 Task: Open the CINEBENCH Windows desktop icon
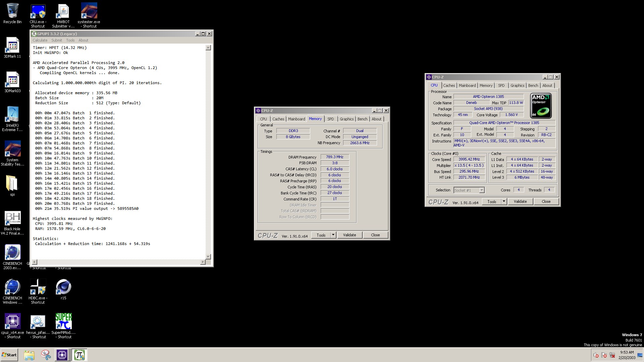(x=12, y=292)
